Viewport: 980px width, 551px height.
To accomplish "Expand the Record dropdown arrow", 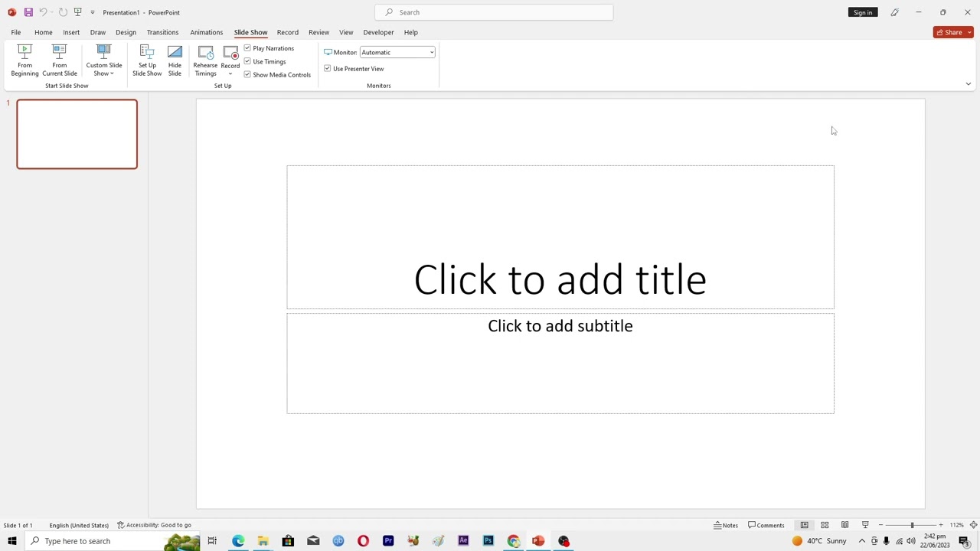I will 230,73.
